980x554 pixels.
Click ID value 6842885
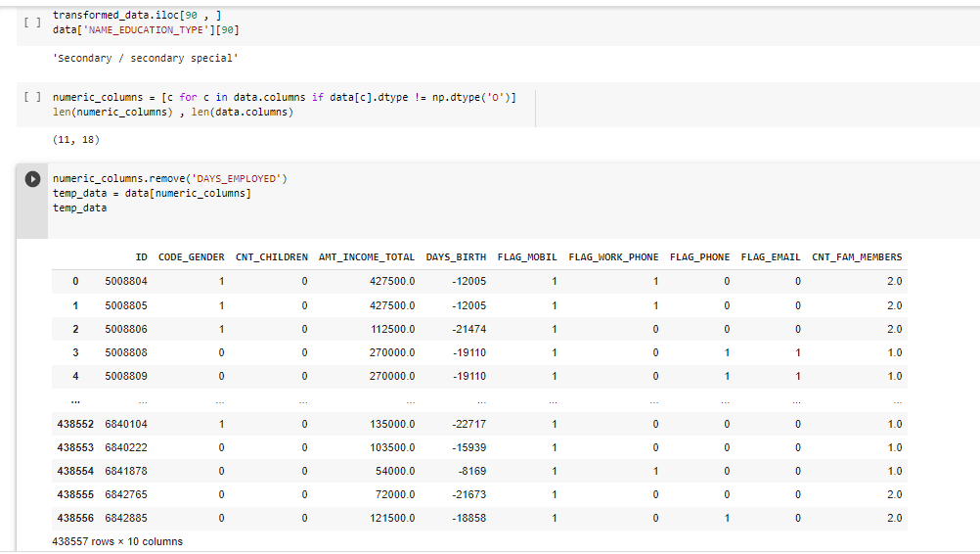pos(126,518)
